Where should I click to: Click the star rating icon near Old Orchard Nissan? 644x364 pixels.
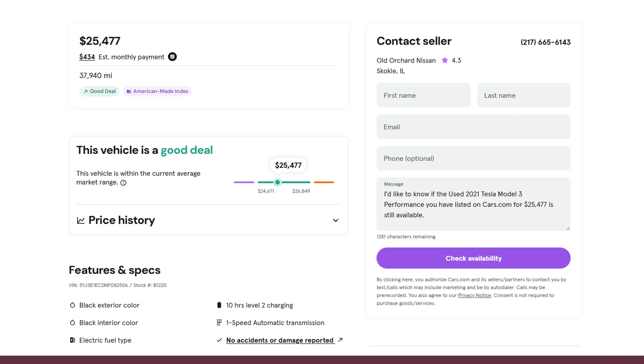444,60
